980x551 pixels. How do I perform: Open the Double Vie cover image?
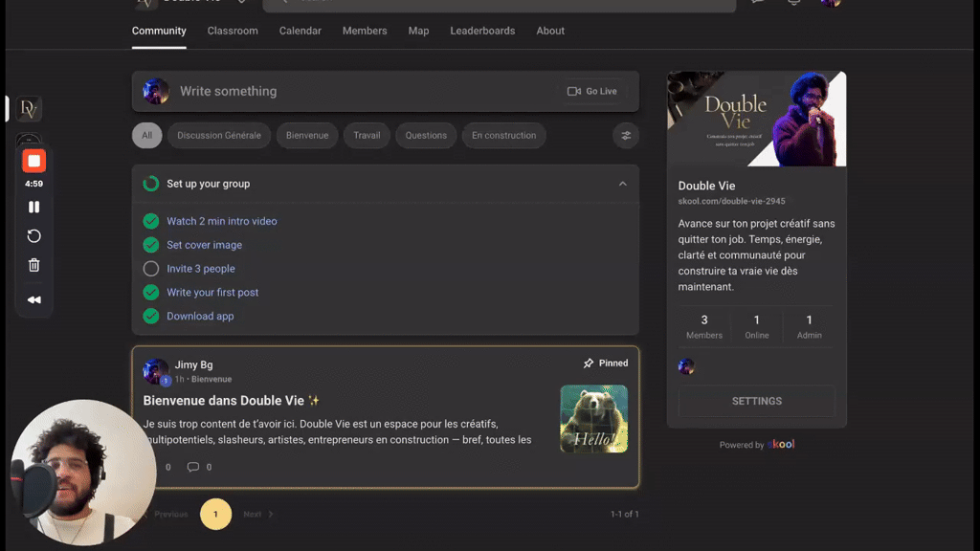coord(757,119)
